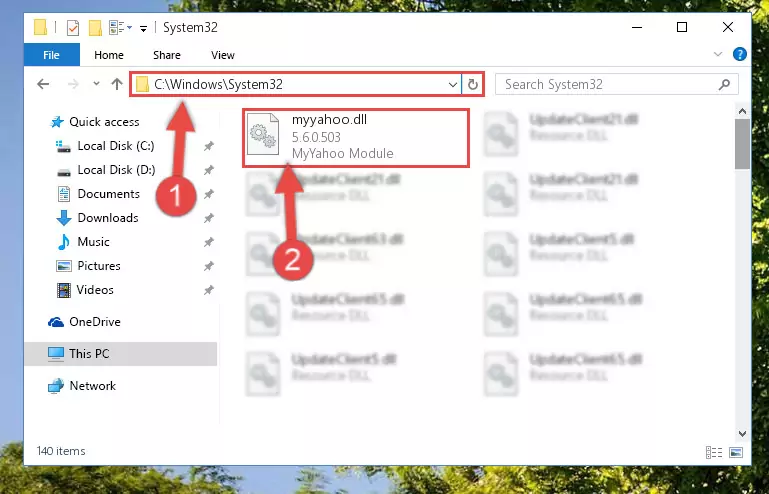Expand the ribbon with the chevron

[718, 54]
